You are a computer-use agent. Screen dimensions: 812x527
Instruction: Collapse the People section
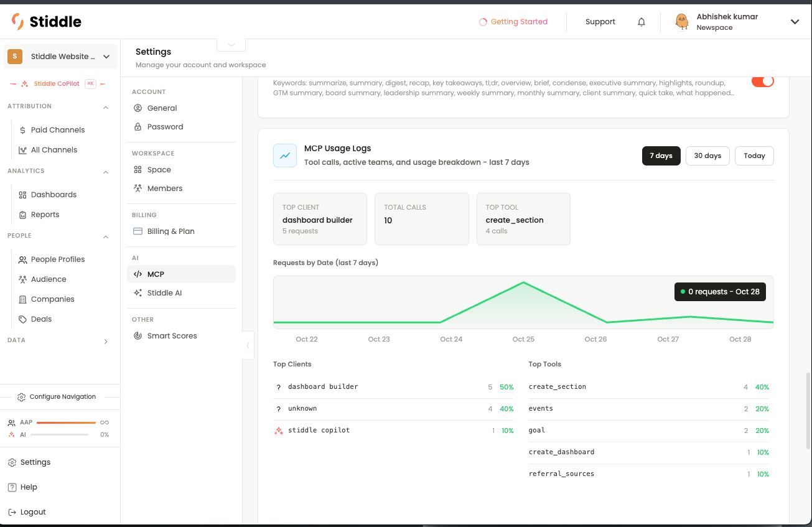pyautogui.click(x=106, y=236)
